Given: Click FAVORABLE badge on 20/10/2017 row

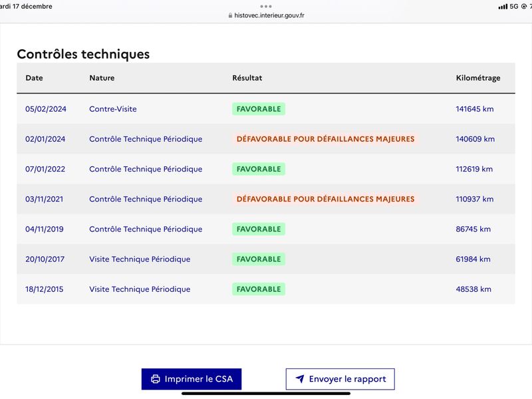Looking at the screenshot, I should [259, 259].
